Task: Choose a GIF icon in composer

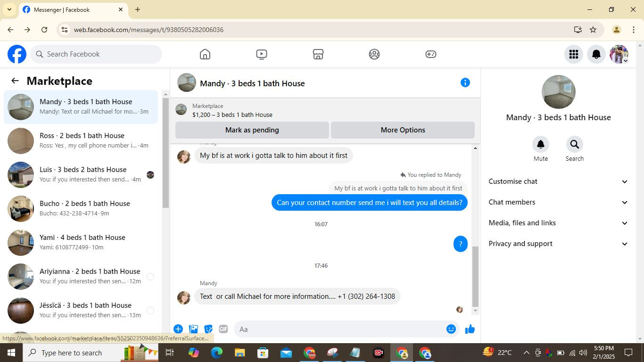Action: (x=223, y=329)
